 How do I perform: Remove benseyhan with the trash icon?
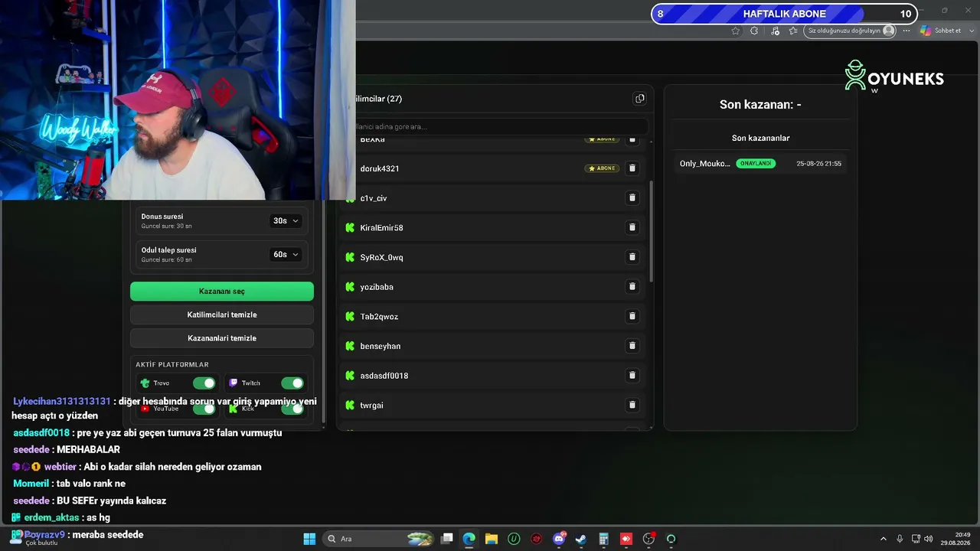click(x=632, y=346)
